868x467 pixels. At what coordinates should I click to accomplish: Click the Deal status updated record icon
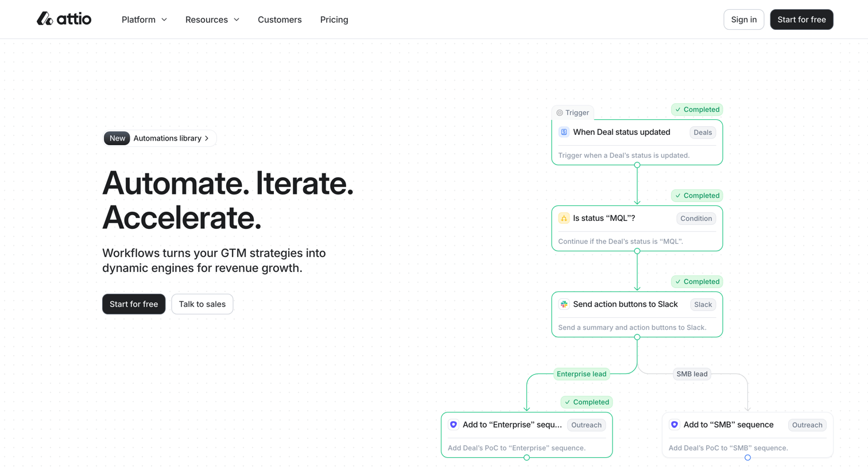[x=564, y=132]
